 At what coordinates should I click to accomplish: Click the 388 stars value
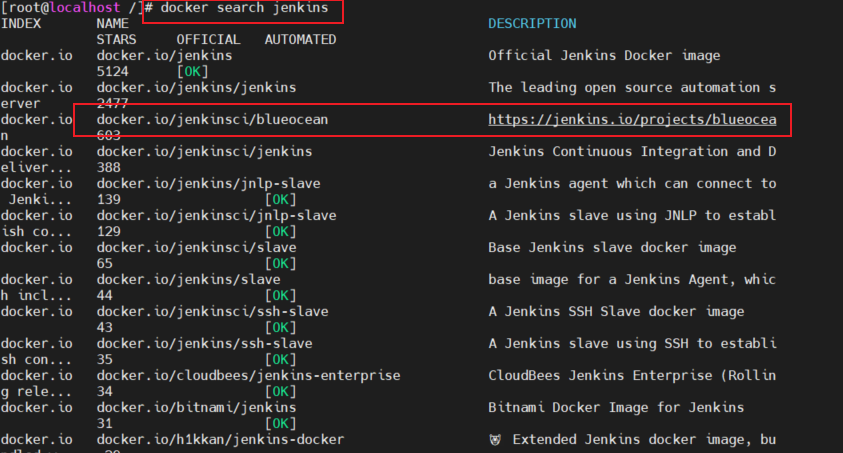click(109, 168)
